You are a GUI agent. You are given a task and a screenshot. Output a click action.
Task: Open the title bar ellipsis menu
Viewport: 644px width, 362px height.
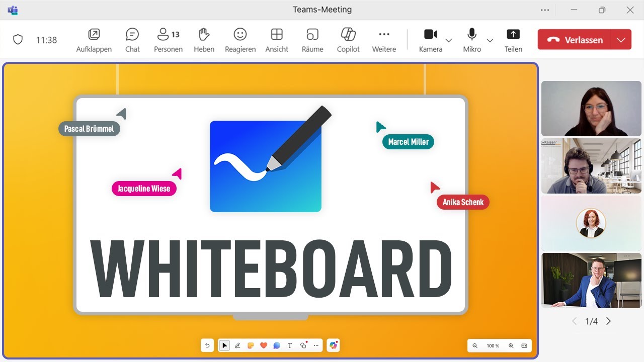(545, 10)
